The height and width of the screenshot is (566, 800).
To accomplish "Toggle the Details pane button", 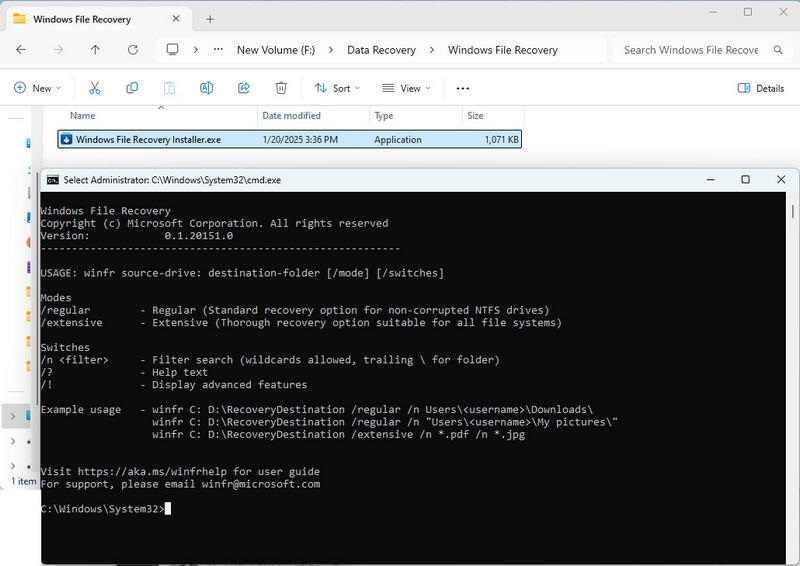I will 760,88.
